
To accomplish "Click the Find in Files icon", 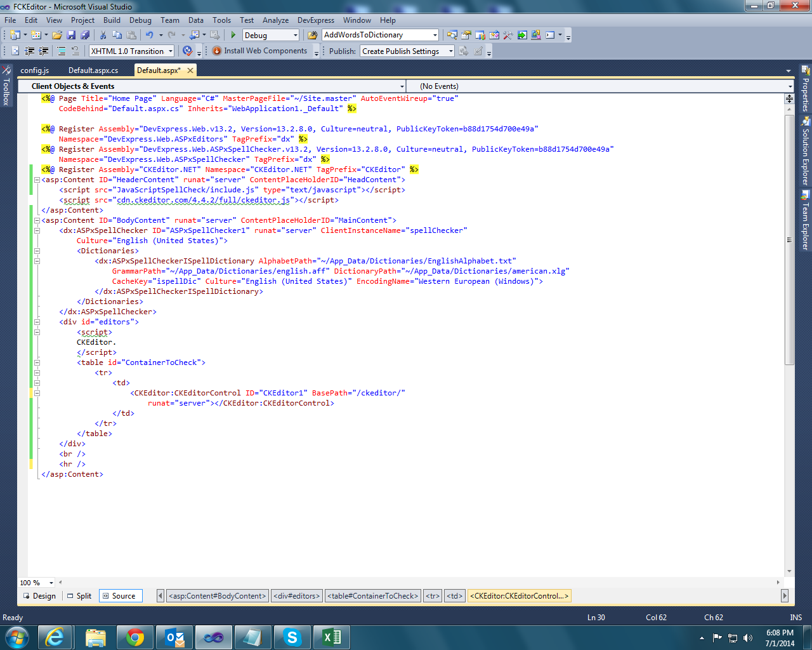I will (x=312, y=36).
